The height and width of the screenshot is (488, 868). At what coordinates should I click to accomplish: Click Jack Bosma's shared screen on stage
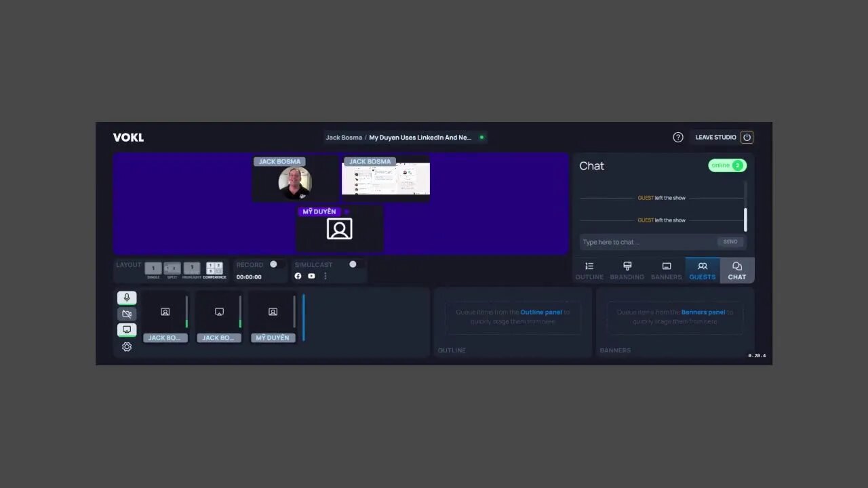(386, 179)
